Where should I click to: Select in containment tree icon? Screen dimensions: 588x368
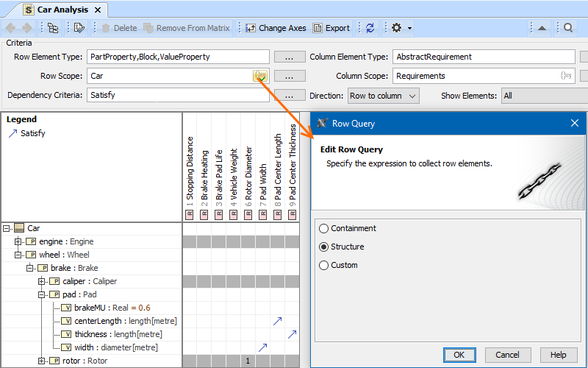tap(53, 28)
